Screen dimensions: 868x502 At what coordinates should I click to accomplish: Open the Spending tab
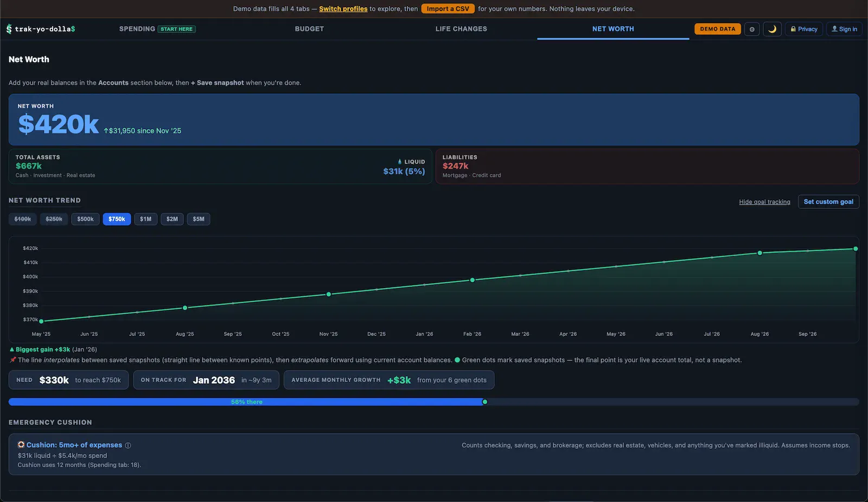[x=157, y=29]
